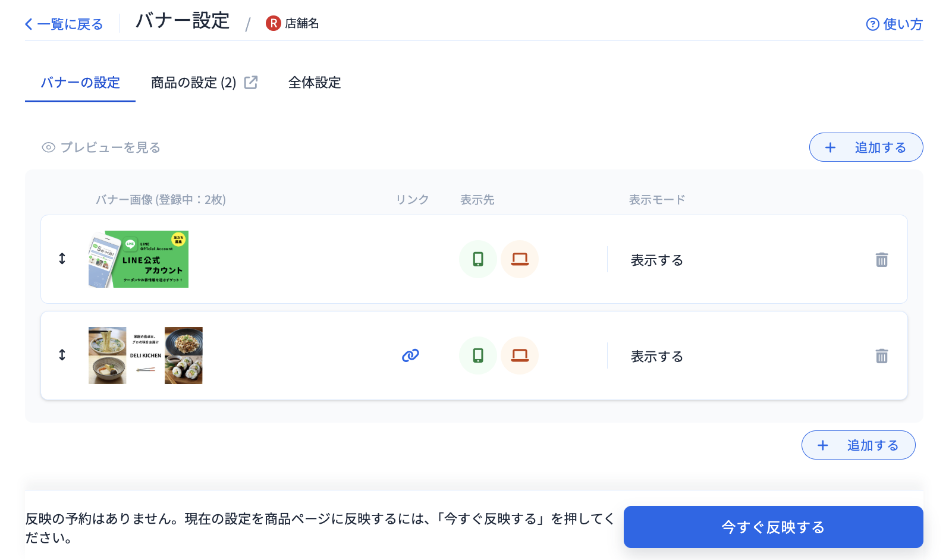Open DELI KICHEN banner thumbnail
The width and height of the screenshot is (949, 560).
[146, 355]
